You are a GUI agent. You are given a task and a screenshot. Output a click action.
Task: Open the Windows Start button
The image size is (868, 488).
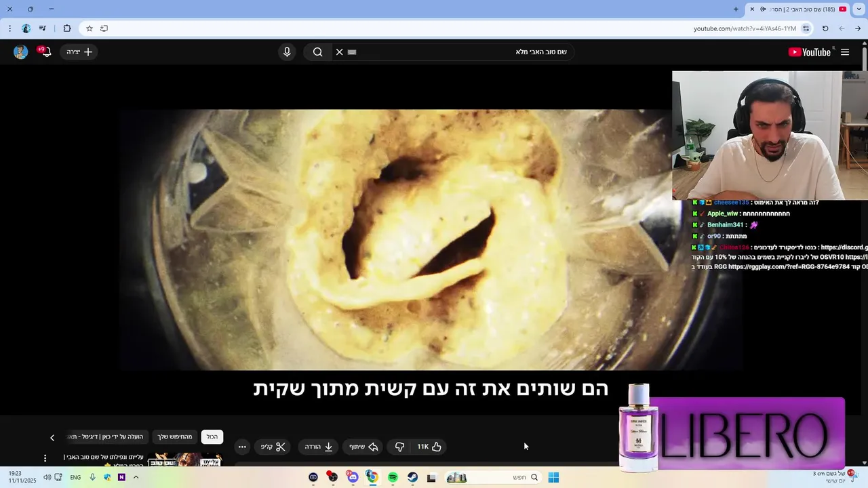(553, 477)
